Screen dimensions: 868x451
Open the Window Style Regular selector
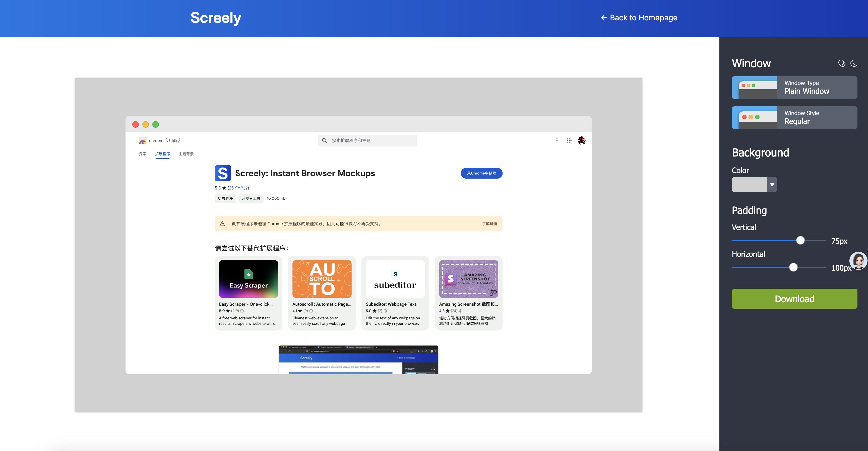(794, 118)
